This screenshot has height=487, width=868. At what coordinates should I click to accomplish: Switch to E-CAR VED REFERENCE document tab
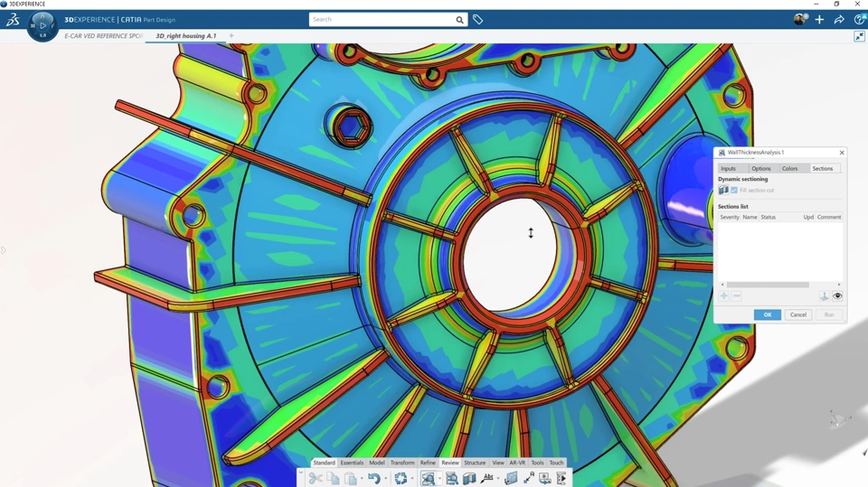[x=103, y=36]
